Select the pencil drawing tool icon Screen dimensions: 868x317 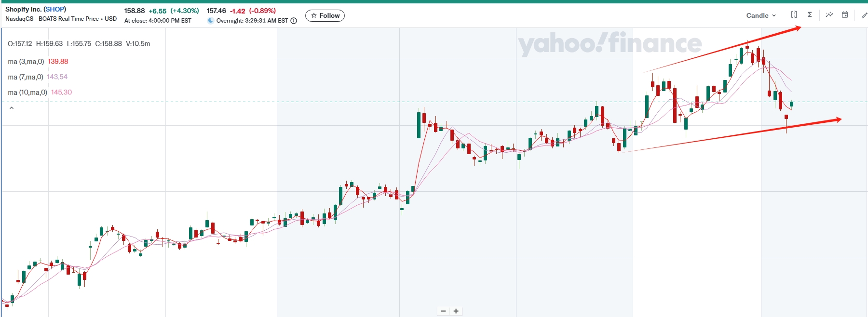coord(864,15)
